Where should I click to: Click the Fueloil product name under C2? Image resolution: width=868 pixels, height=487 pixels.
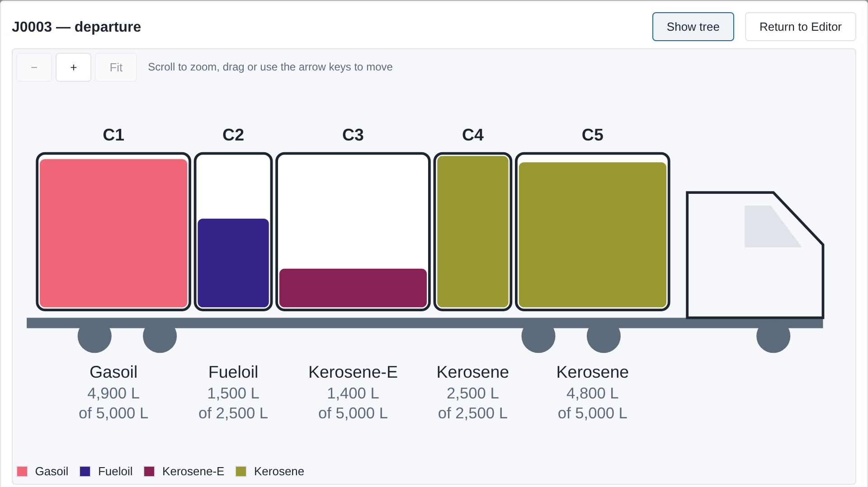click(x=233, y=372)
